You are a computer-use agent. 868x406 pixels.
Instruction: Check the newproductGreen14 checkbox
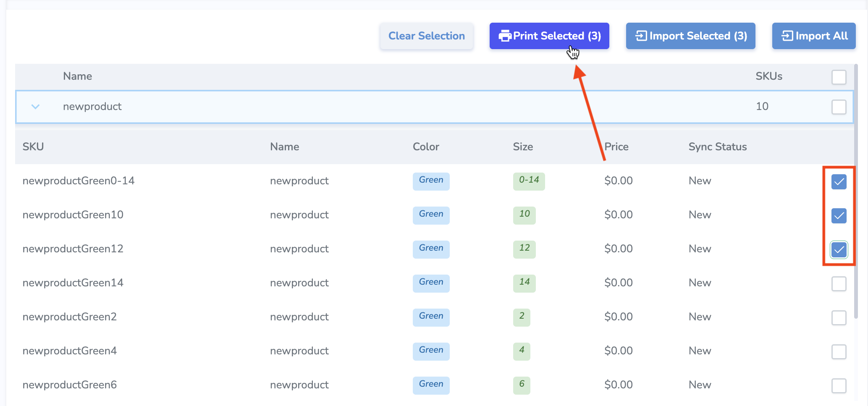(x=839, y=284)
